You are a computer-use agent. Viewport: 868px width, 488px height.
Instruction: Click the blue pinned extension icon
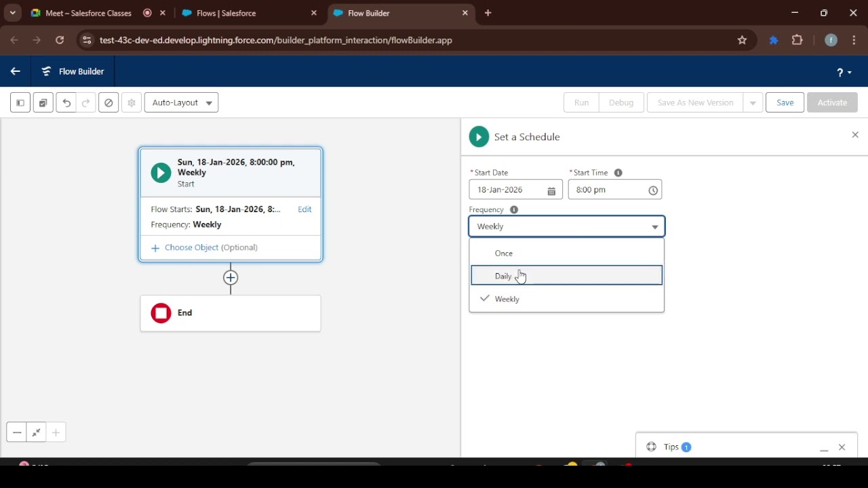(x=774, y=41)
